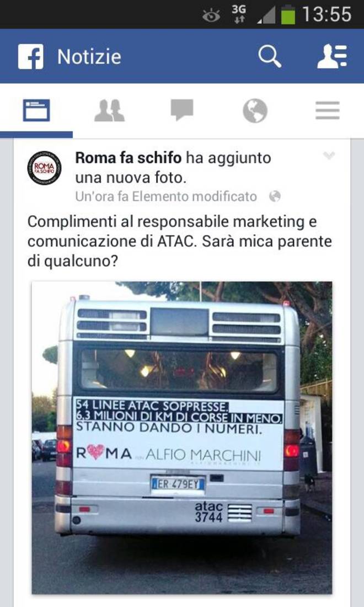Open the Messages speech bubble tab

click(x=182, y=110)
